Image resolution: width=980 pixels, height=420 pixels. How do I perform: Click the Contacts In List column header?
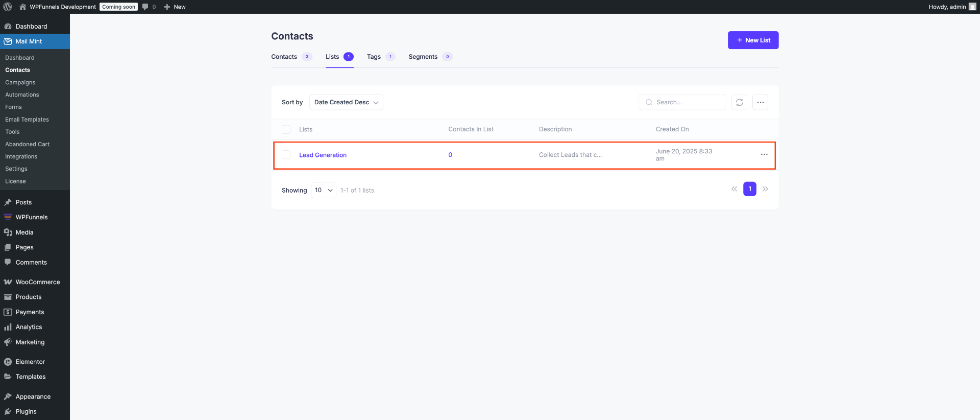(471, 129)
